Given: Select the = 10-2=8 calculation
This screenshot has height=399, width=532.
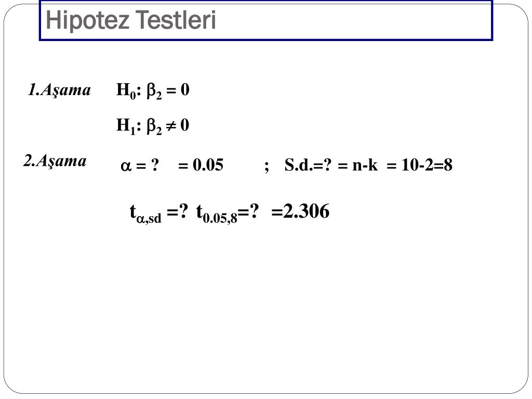Looking at the screenshot, I should coord(419,165).
